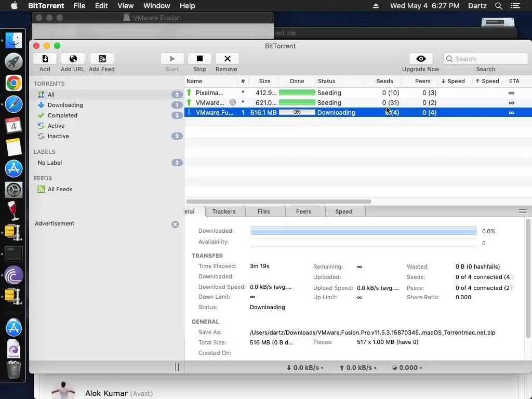Click the Pixelma progress bar
This screenshot has width=532, height=399.
(x=297, y=92)
